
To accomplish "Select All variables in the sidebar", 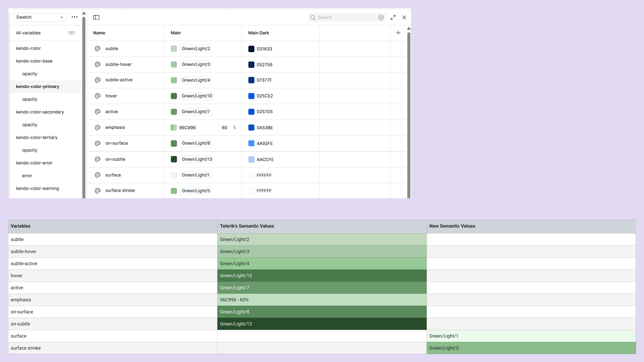I will pyautogui.click(x=45, y=33).
